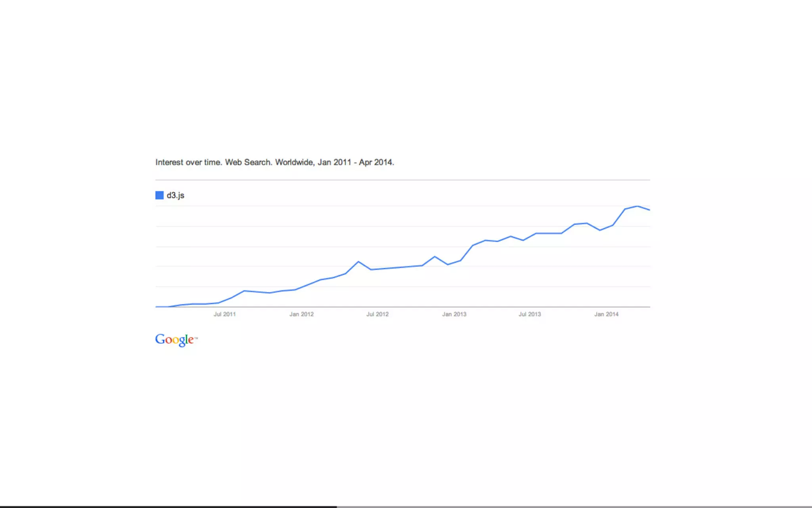Select the Jul 2011 axis label
The height and width of the screenshot is (508, 812).
point(225,314)
